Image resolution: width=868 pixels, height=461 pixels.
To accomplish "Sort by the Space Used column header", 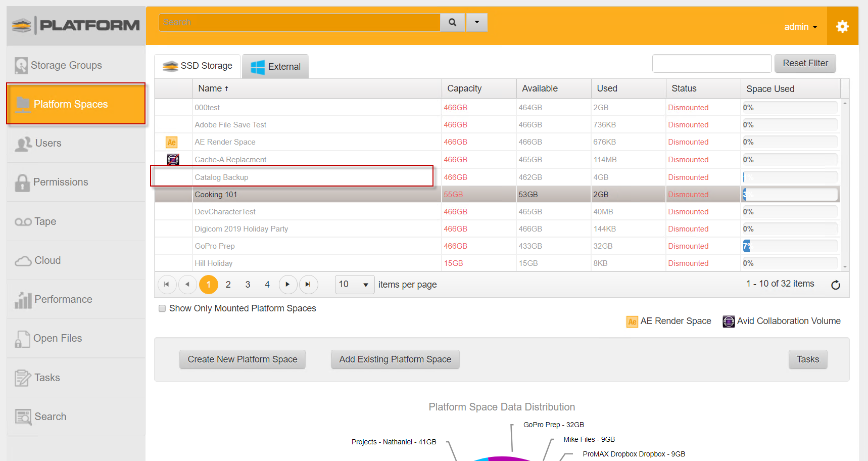I will pyautogui.click(x=791, y=88).
